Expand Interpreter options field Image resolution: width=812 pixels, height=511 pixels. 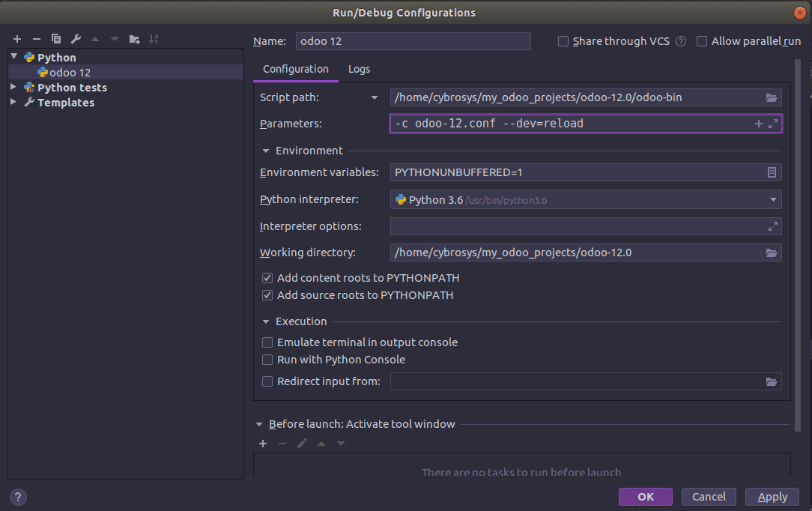(x=773, y=226)
